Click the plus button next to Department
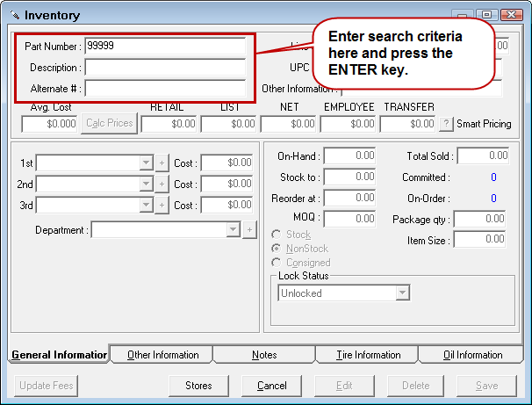Image resolution: width=532 pixels, height=405 pixels. pos(248,229)
